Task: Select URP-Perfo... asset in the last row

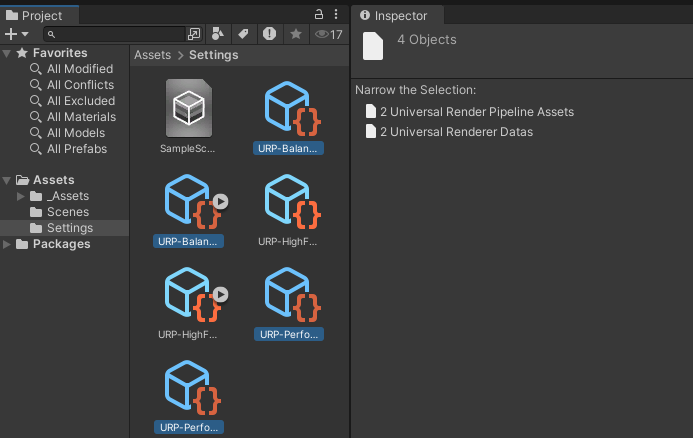Action: tap(189, 396)
